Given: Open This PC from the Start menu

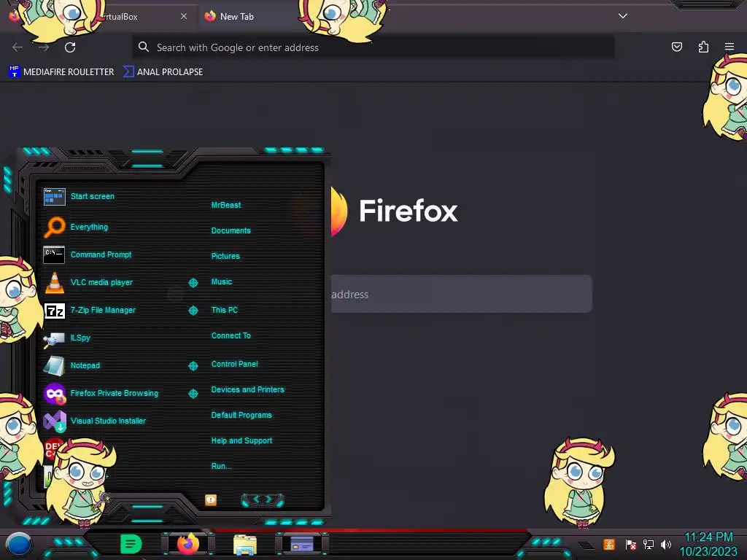Looking at the screenshot, I should tap(225, 310).
